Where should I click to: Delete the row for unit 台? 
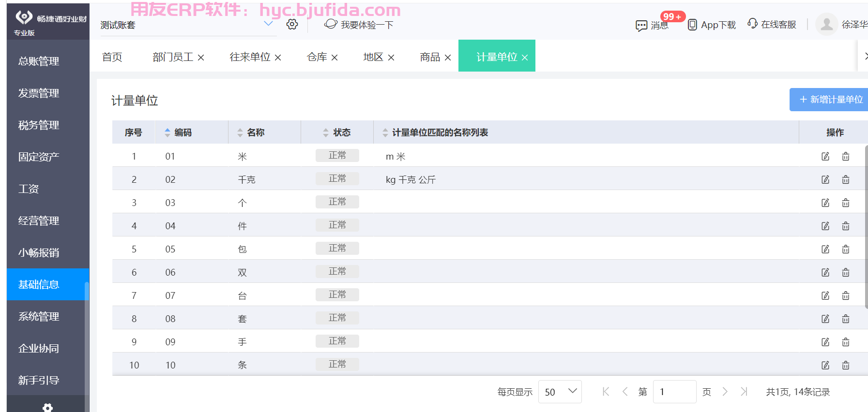coord(846,295)
